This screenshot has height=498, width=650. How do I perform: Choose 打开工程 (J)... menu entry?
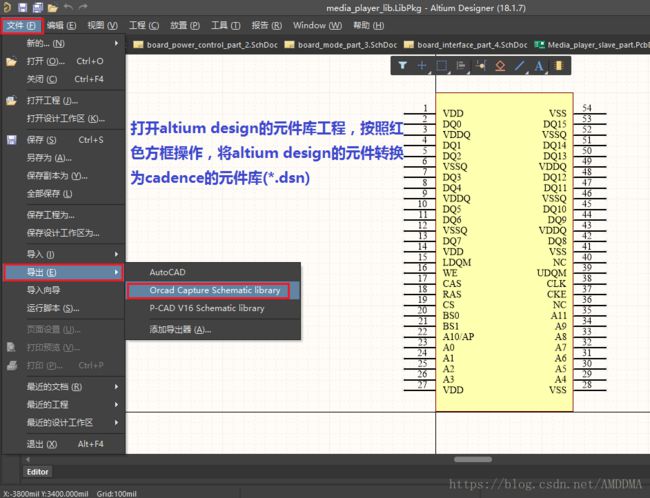point(63,100)
